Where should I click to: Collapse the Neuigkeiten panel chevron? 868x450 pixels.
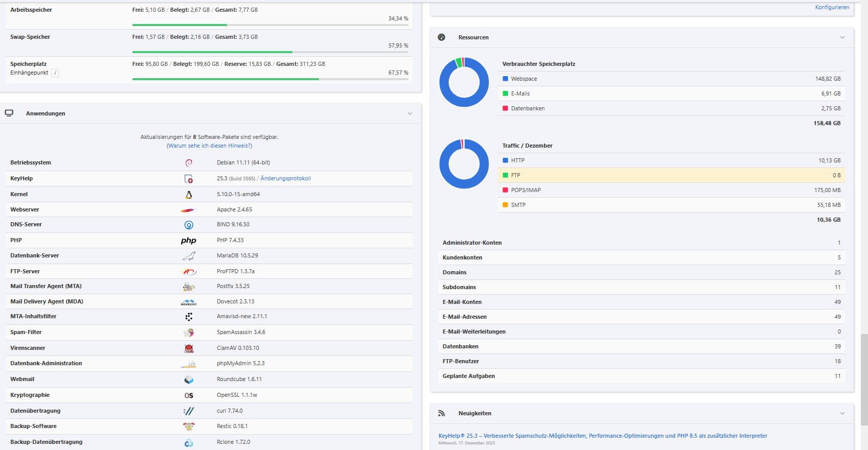[x=842, y=413]
